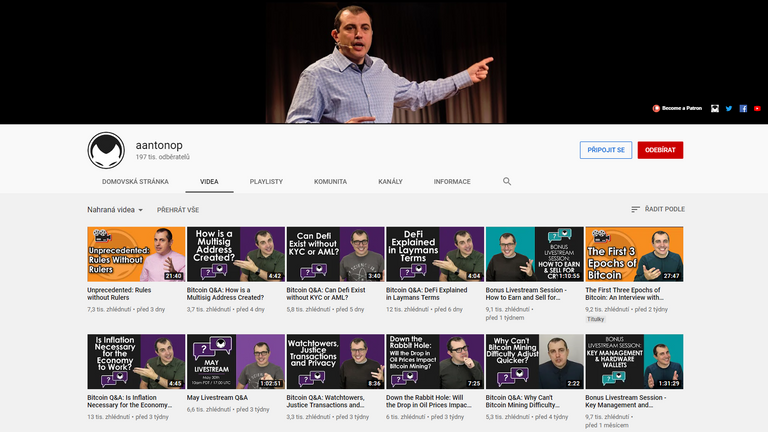The image size is (768, 432).
Task: Click the Facebook icon in the banner
Action: click(743, 109)
